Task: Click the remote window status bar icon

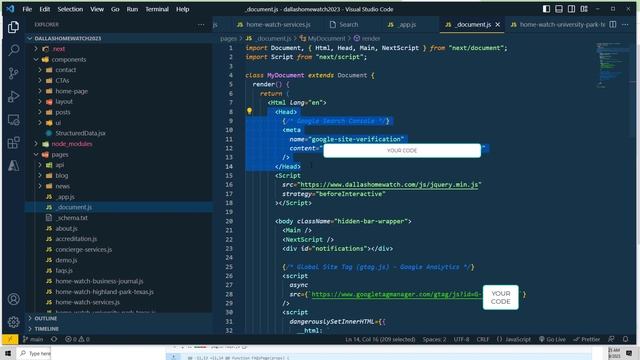Action: point(10,339)
